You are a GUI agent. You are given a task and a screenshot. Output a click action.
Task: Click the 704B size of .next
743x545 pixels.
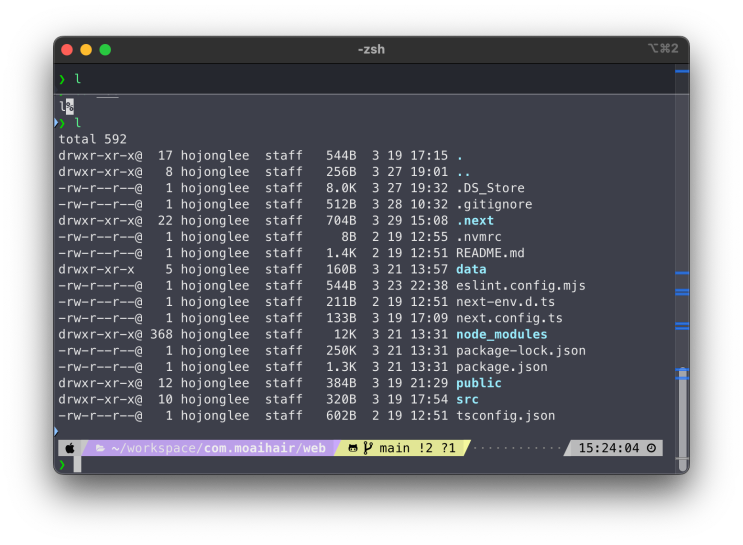point(341,221)
